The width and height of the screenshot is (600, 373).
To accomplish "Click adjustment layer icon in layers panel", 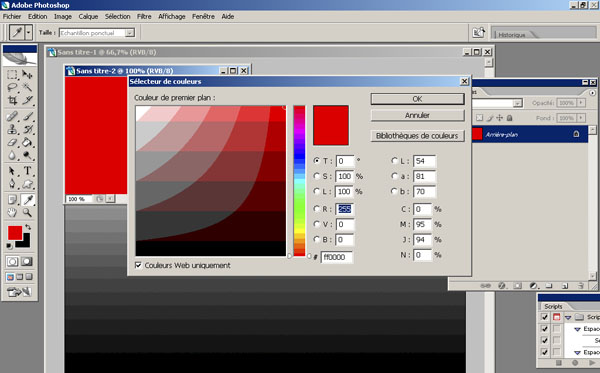I will tap(533, 285).
